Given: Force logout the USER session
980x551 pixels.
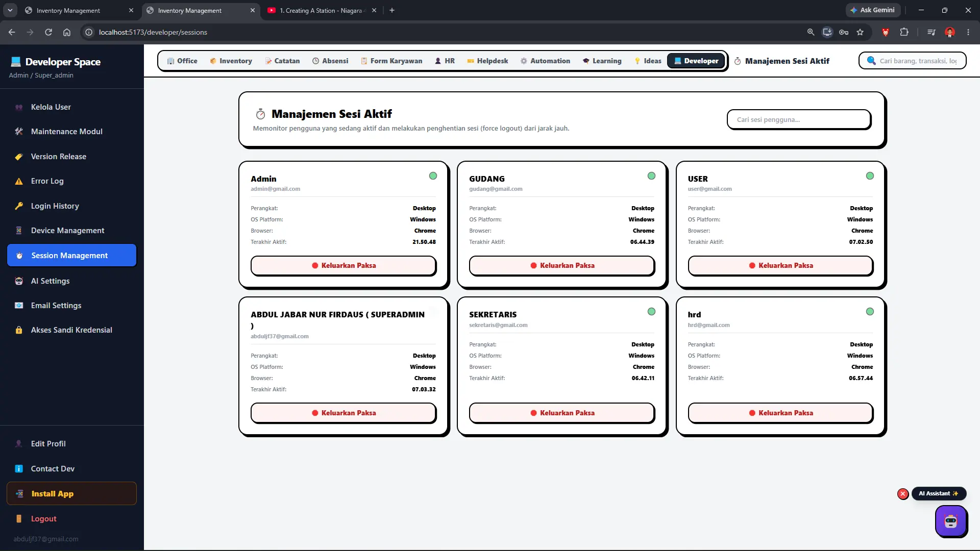Looking at the screenshot, I should [780, 266].
